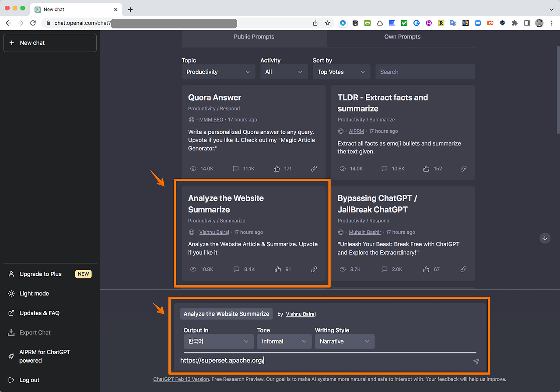560x392 pixels.
Task: Open Vishnu Balraj link beside the selected prompt
Action: 301,314
